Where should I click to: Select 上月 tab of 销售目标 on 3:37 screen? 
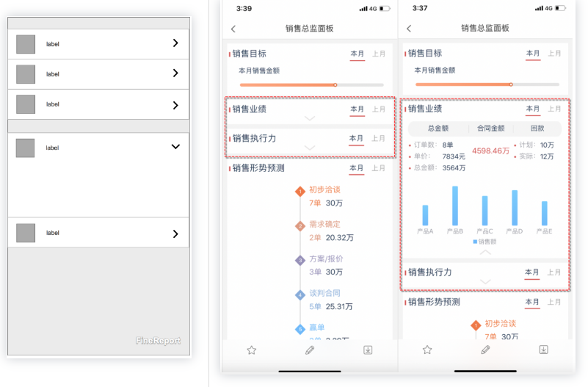554,54
